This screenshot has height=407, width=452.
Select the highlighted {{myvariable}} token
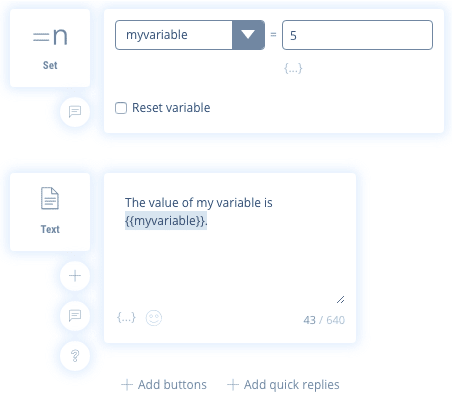[x=166, y=221]
